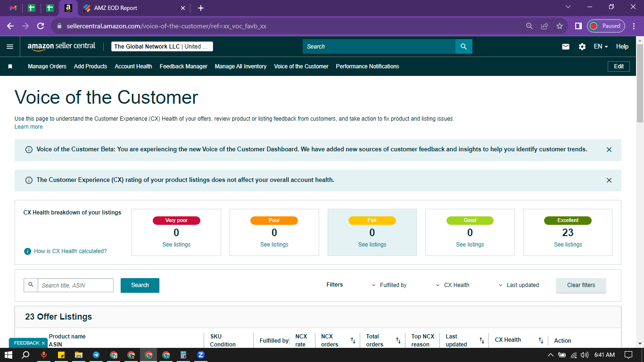Click the address bar URL
This screenshot has height=362, width=644.
click(x=166, y=26)
